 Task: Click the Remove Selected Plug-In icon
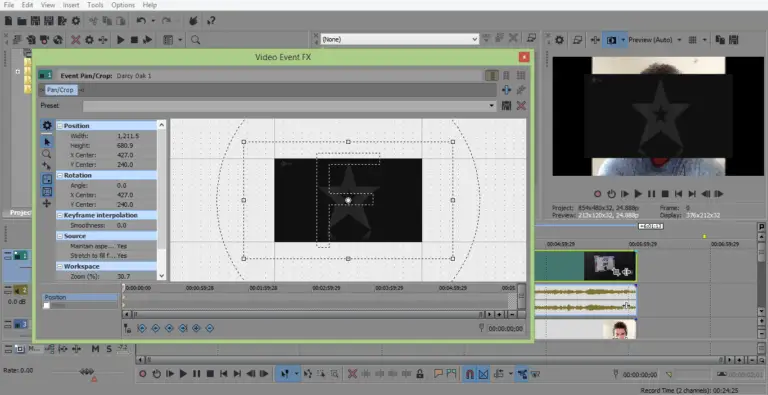pos(521,90)
